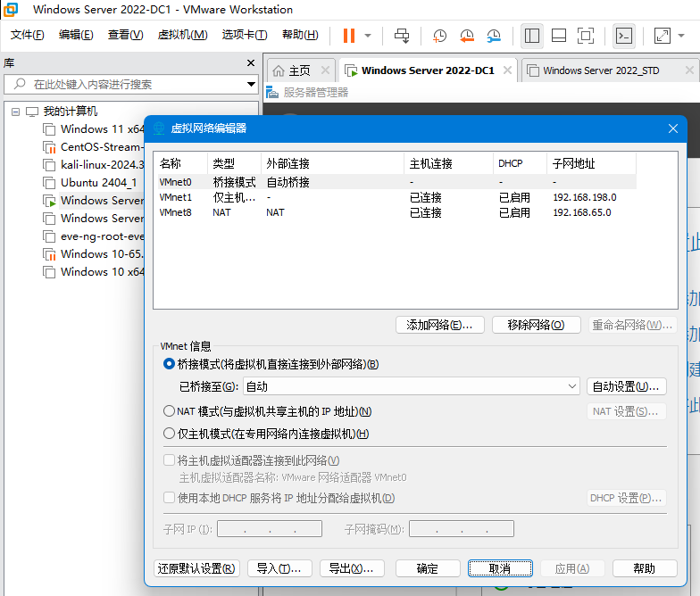This screenshot has height=596, width=700.
Task: Click the 名称 column header
Action: coord(180,164)
